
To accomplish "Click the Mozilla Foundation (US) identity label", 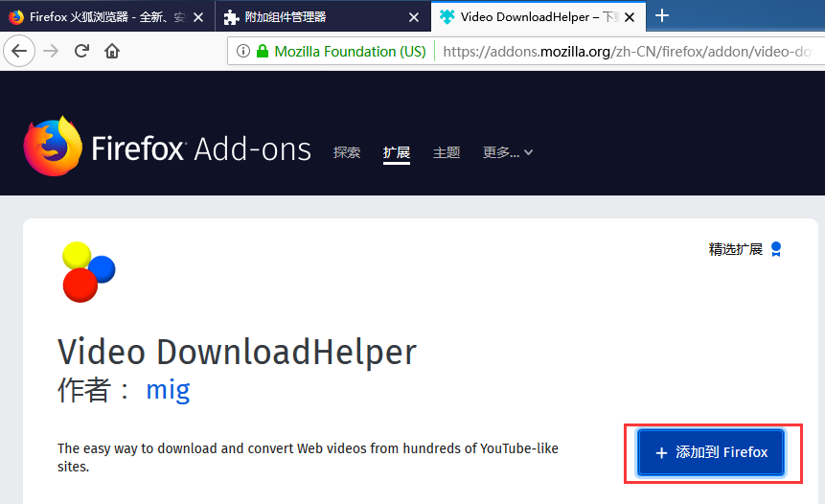I will pos(350,51).
